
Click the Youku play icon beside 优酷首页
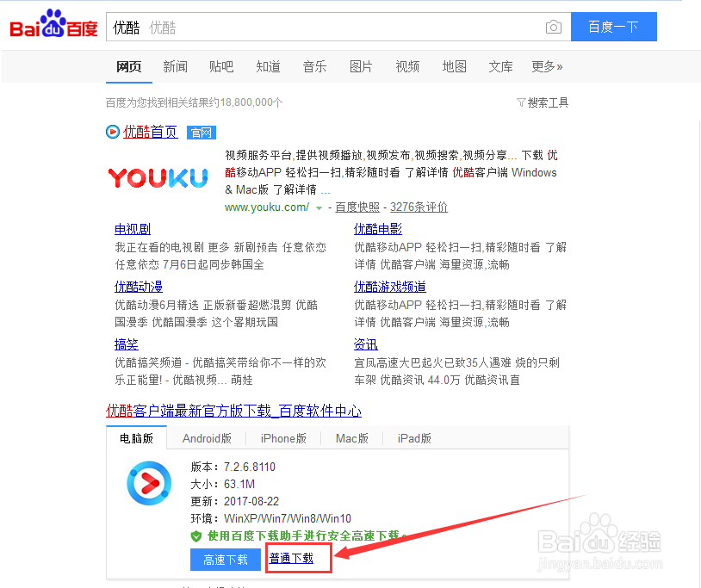[113, 132]
